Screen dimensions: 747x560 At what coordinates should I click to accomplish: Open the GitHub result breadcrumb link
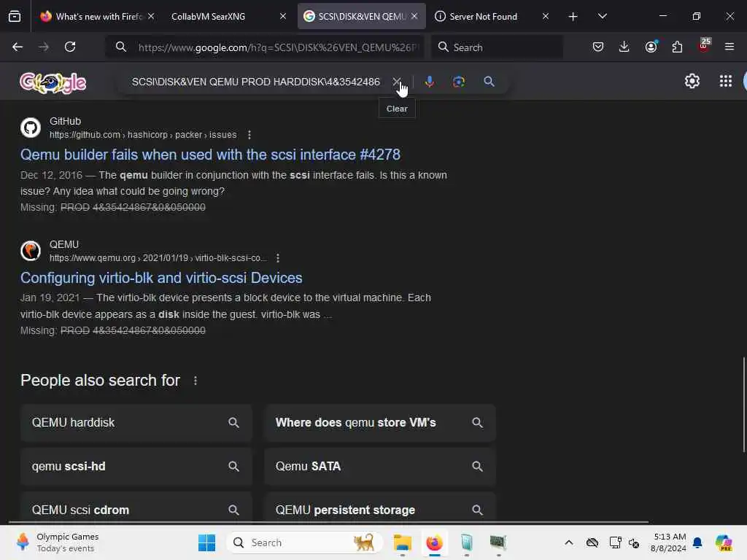[143, 135]
